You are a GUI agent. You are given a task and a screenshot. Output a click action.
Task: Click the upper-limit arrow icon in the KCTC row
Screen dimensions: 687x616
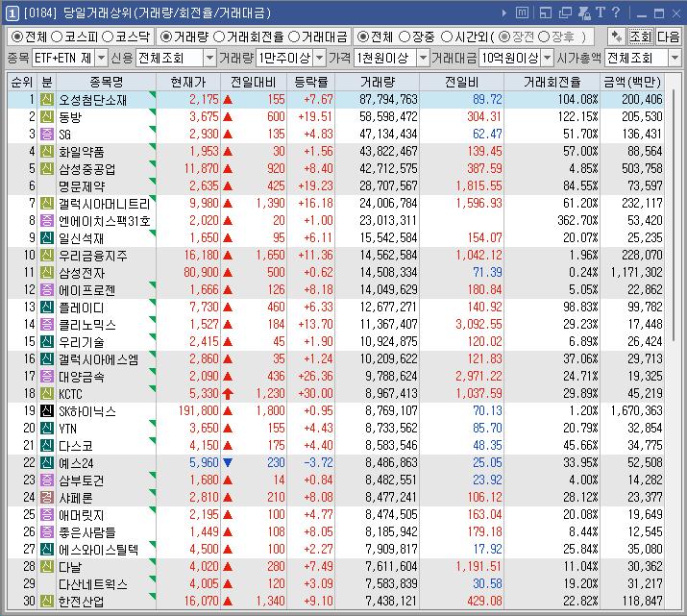228,394
